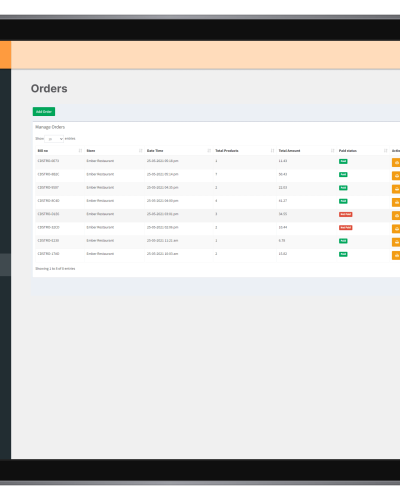Click the orange print icon in the first order row
The image size is (400, 500).
pos(396,163)
